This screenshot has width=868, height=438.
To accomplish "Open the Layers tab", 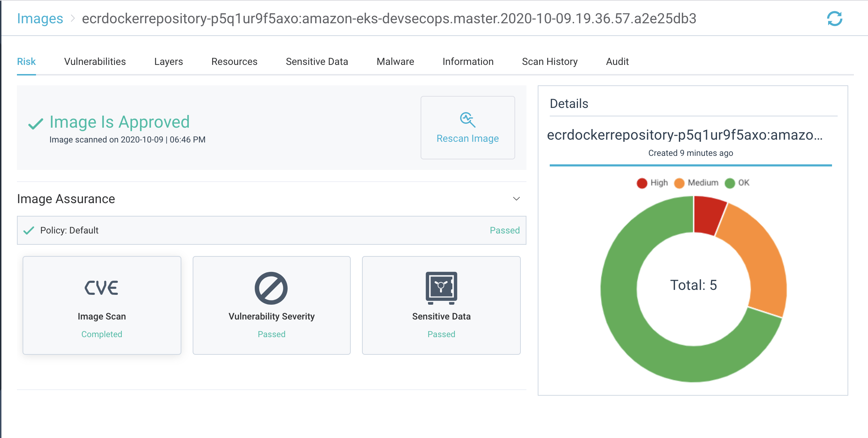I will pyautogui.click(x=169, y=62).
